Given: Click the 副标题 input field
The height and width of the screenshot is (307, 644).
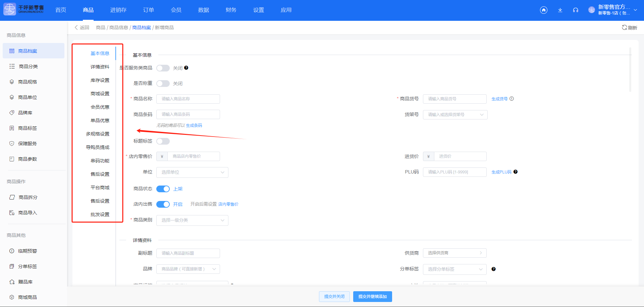Looking at the screenshot, I should (188, 253).
